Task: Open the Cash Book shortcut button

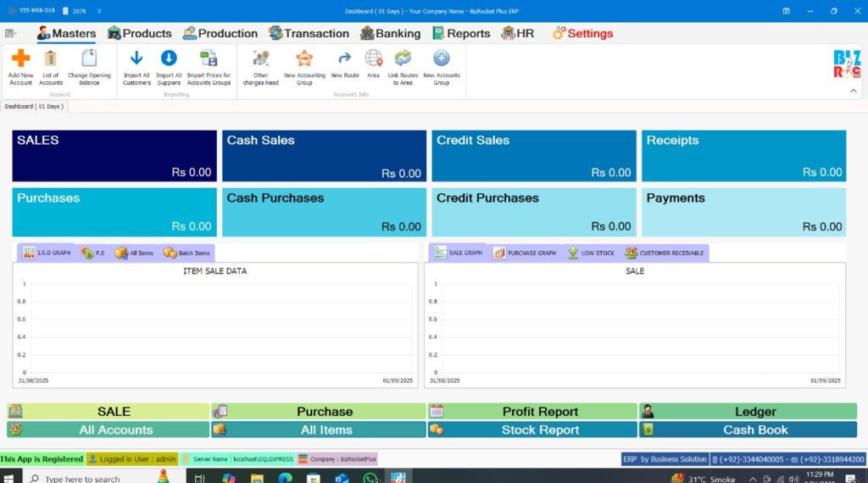Action: (754, 430)
